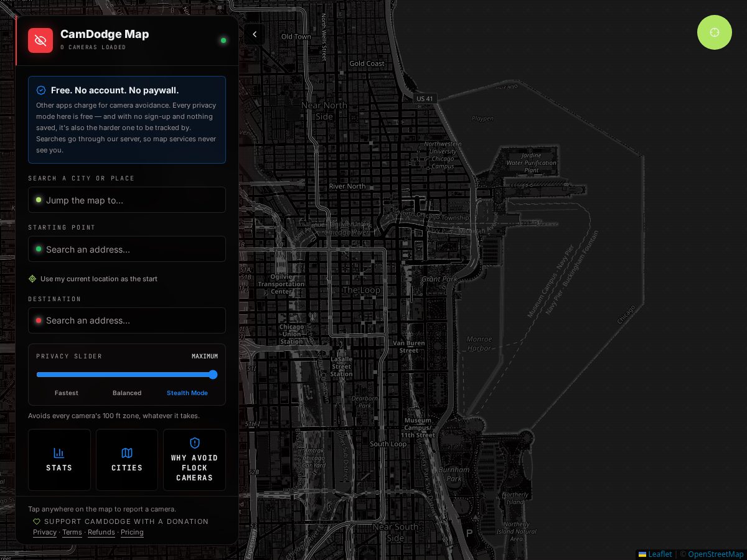Open the Stats panel
The width and height of the screenshot is (747, 560).
pos(59,460)
